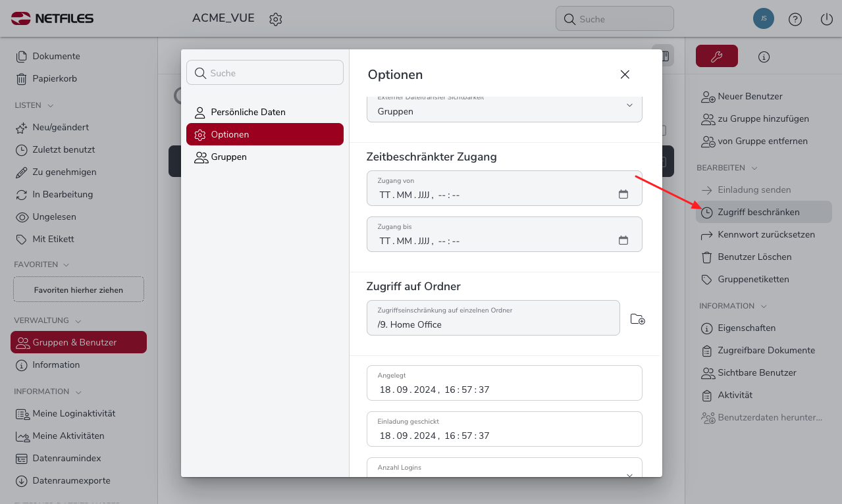
Task: Open the help question mark icon
Action: [795, 19]
